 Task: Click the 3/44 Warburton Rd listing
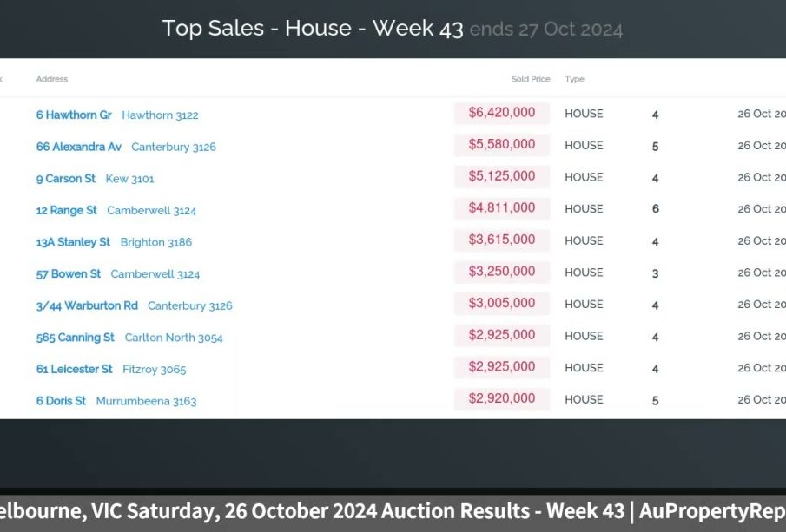tap(87, 305)
